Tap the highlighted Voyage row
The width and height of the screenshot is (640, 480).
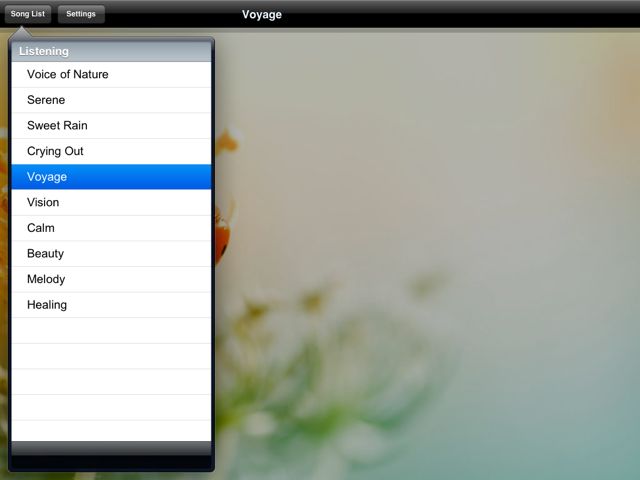coord(111,177)
